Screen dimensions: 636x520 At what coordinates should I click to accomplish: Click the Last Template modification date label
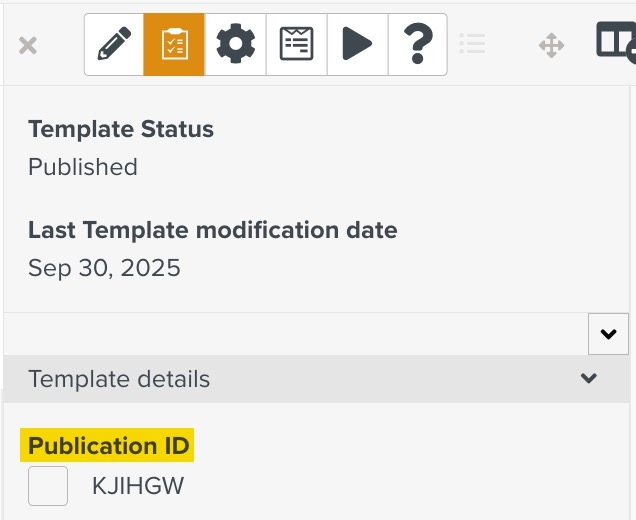pyautogui.click(x=212, y=230)
